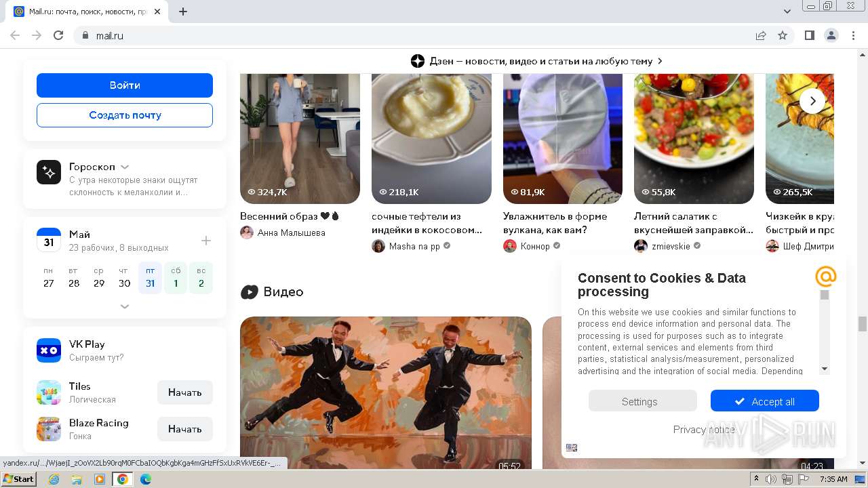Open File Explorer from taskbar
The height and width of the screenshot is (488, 868).
[x=77, y=479]
